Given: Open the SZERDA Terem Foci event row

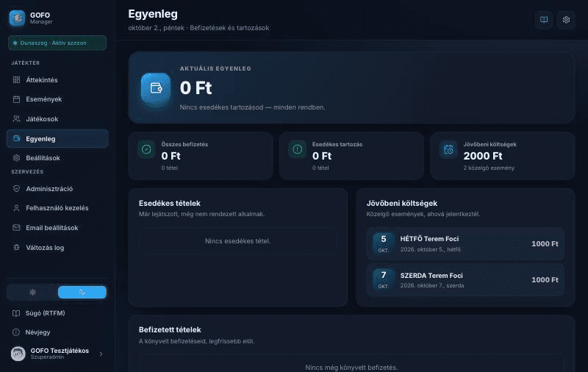Looking at the screenshot, I should pyautogui.click(x=465, y=280).
